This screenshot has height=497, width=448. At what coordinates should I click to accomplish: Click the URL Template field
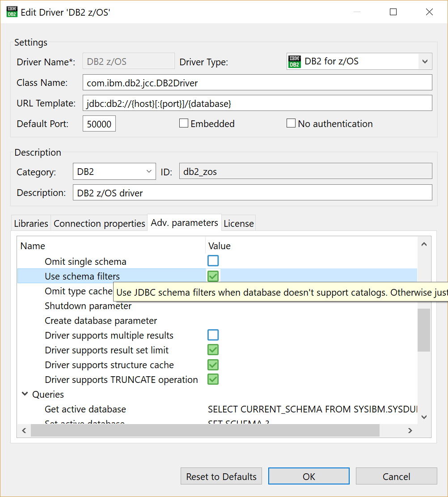(x=257, y=103)
